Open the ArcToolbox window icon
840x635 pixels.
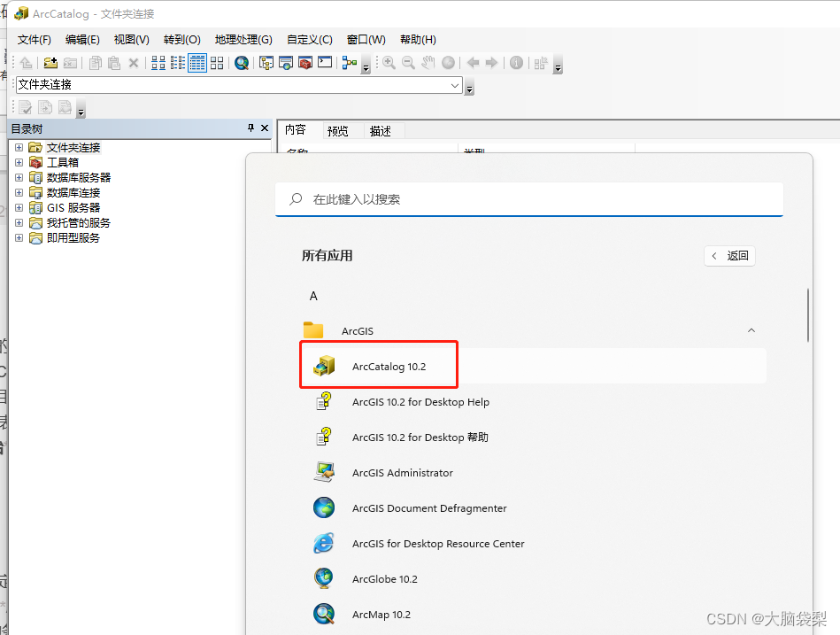tap(305, 63)
